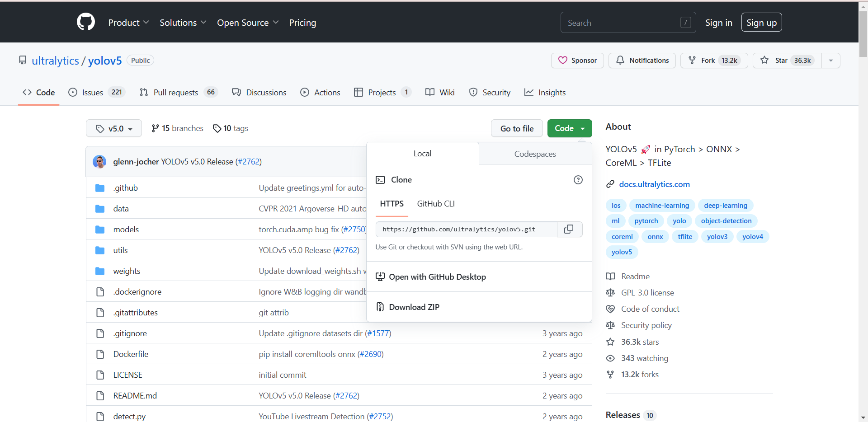The height and width of the screenshot is (422, 868).
Task: Click the Star icon to star yolov5
Action: [x=764, y=60]
